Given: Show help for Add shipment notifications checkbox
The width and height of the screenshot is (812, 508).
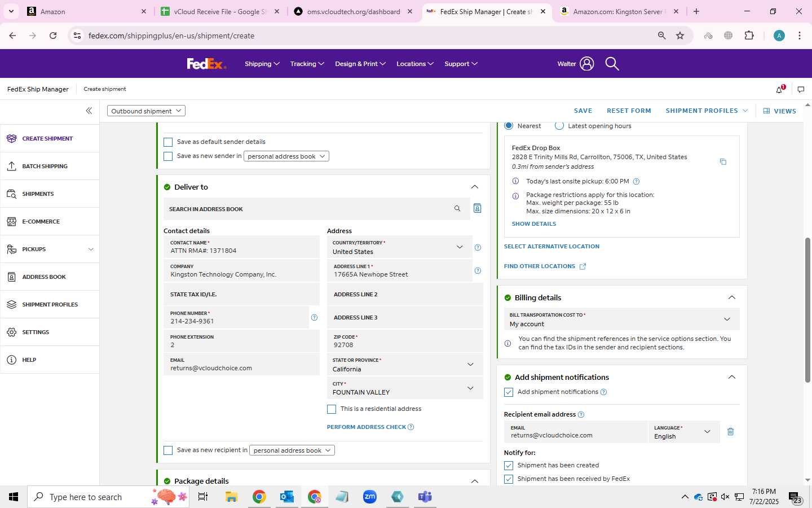Looking at the screenshot, I should coord(603,392).
